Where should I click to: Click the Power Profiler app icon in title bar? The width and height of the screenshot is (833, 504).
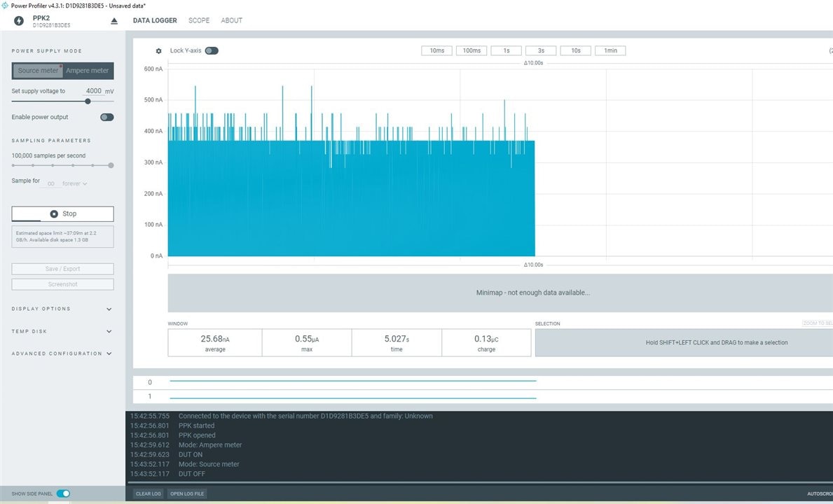click(x=6, y=5)
